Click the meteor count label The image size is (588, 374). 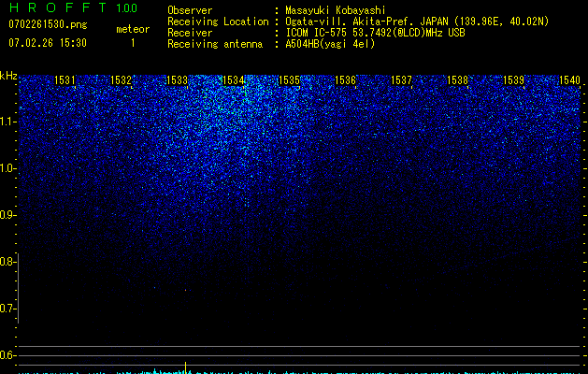click(133, 29)
